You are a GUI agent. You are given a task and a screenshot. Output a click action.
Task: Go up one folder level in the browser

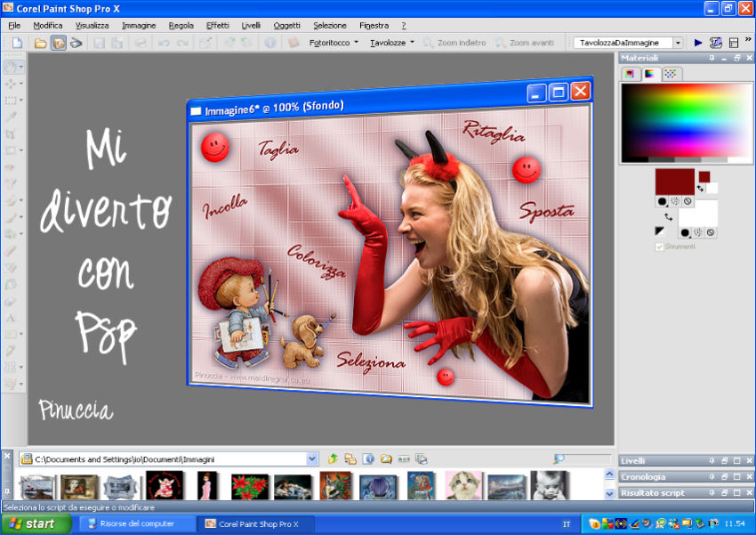click(333, 458)
